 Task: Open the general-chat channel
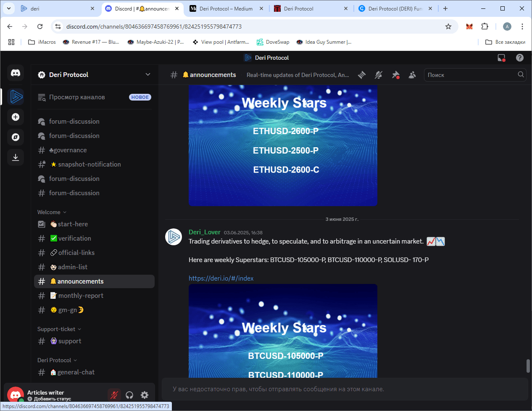tap(94, 372)
